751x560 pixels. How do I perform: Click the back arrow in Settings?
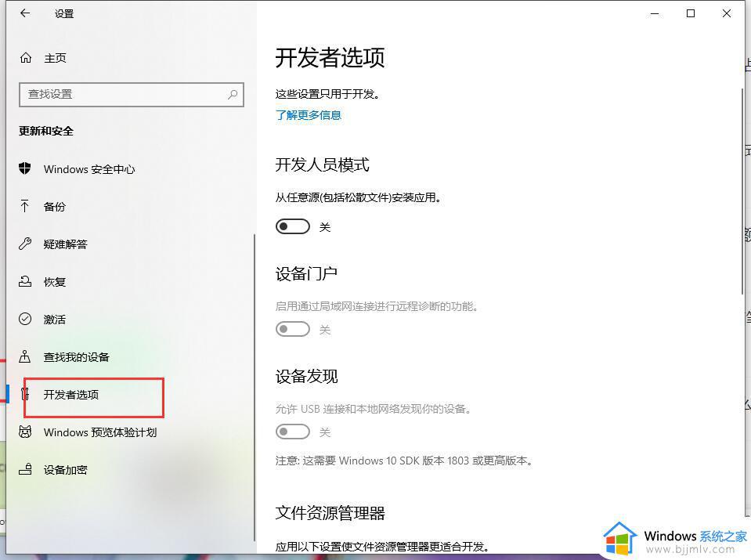(x=25, y=13)
